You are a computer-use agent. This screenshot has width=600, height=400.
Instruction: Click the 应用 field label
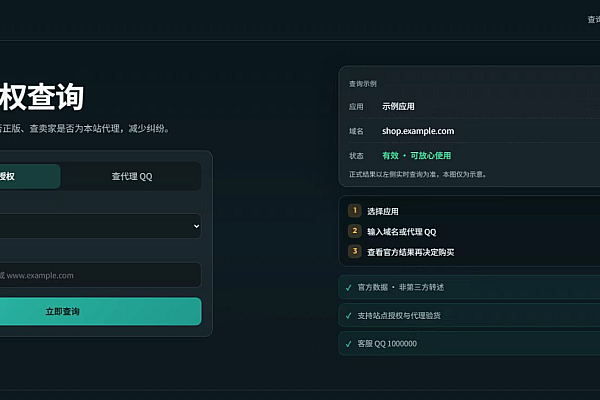[x=356, y=107]
